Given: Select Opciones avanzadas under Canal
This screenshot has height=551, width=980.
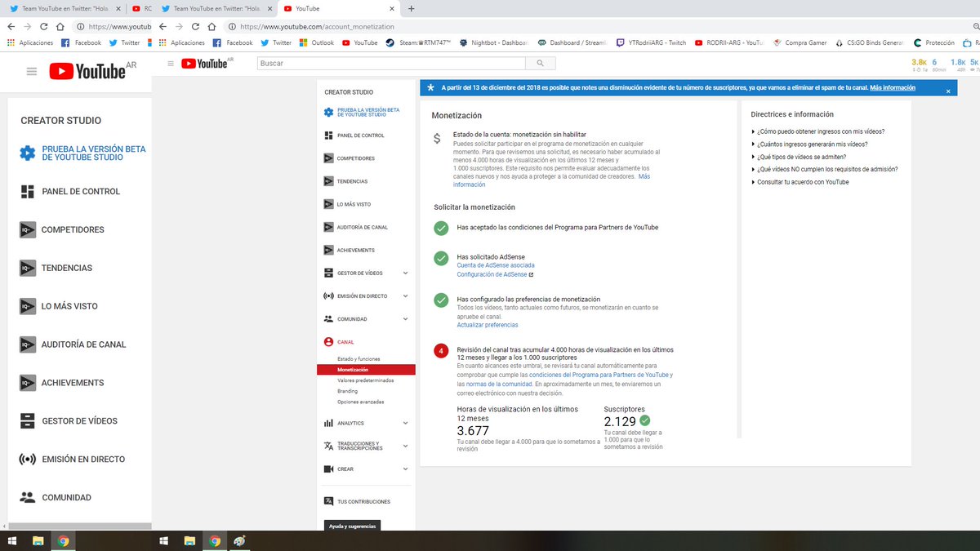Looking at the screenshot, I should click(360, 402).
